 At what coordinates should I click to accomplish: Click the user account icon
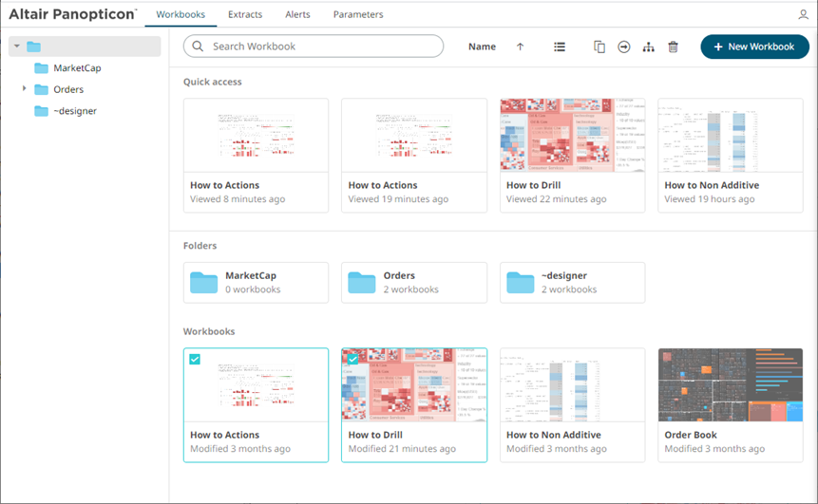pyautogui.click(x=803, y=14)
